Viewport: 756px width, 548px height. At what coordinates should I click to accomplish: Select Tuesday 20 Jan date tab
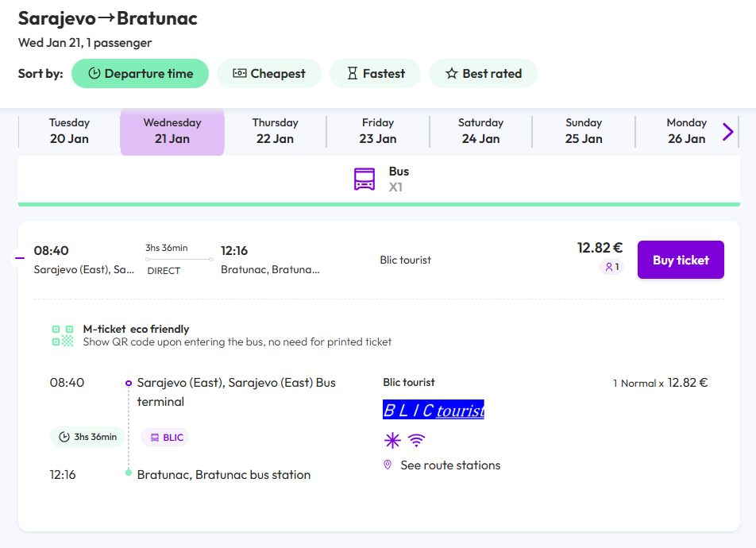click(x=69, y=131)
